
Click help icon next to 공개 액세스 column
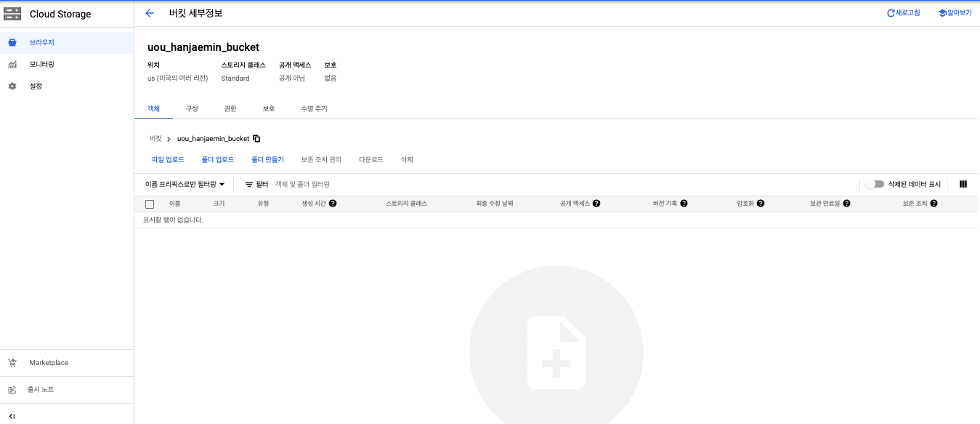[x=596, y=204]
